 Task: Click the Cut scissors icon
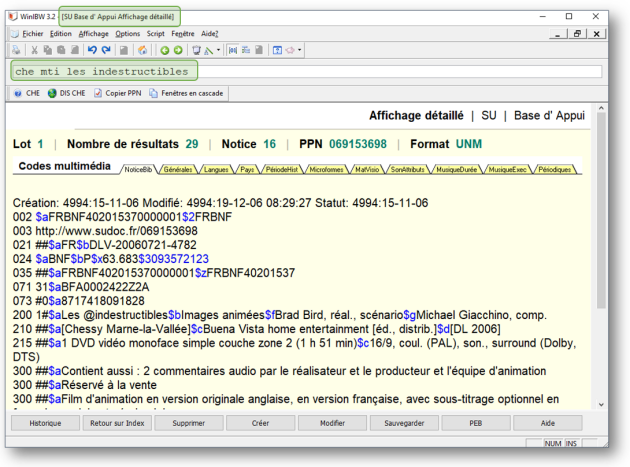coord(35,50)
